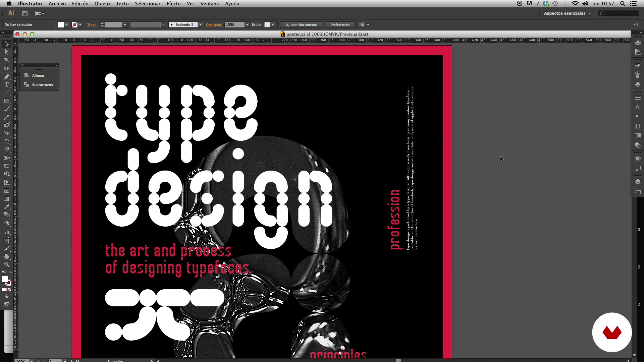Screen dimensions: 644x362
Task: Open the Appearance panel icon
Action: point(638,159)
